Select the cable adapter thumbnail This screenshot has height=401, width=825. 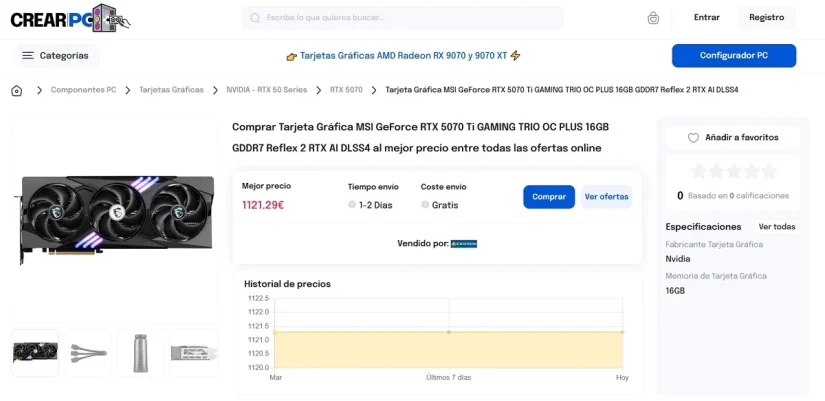tap(88, 353)
